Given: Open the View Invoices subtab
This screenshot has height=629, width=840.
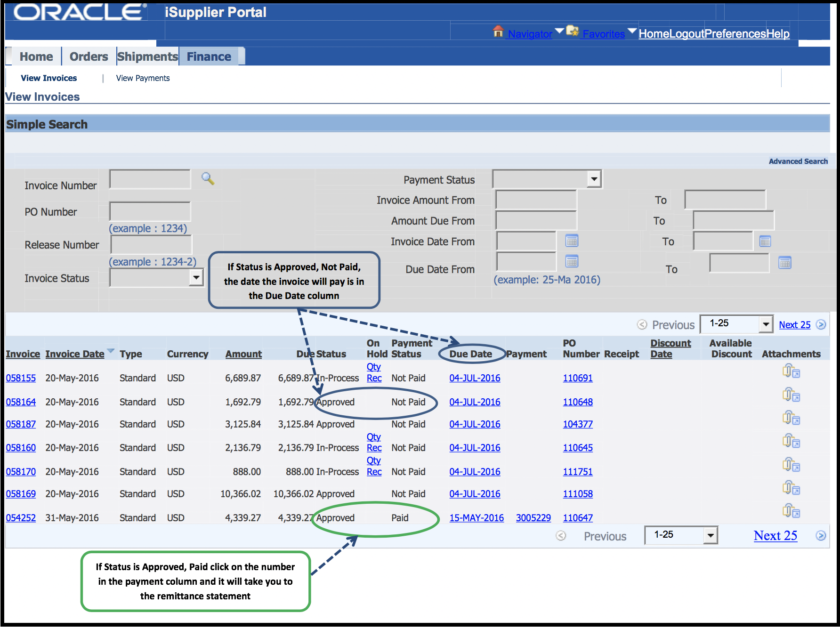Looking at the screenshot, I should click(49, 78).
